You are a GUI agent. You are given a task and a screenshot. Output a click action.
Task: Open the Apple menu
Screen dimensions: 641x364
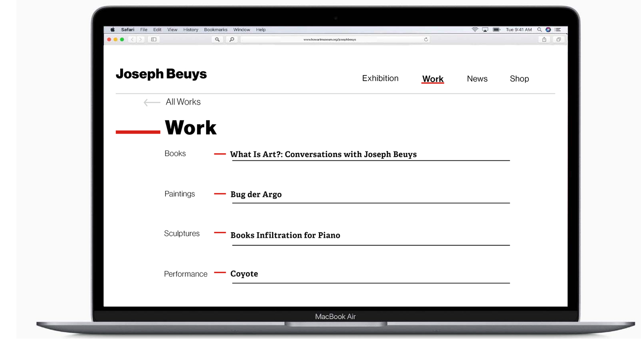click(113, 30)
